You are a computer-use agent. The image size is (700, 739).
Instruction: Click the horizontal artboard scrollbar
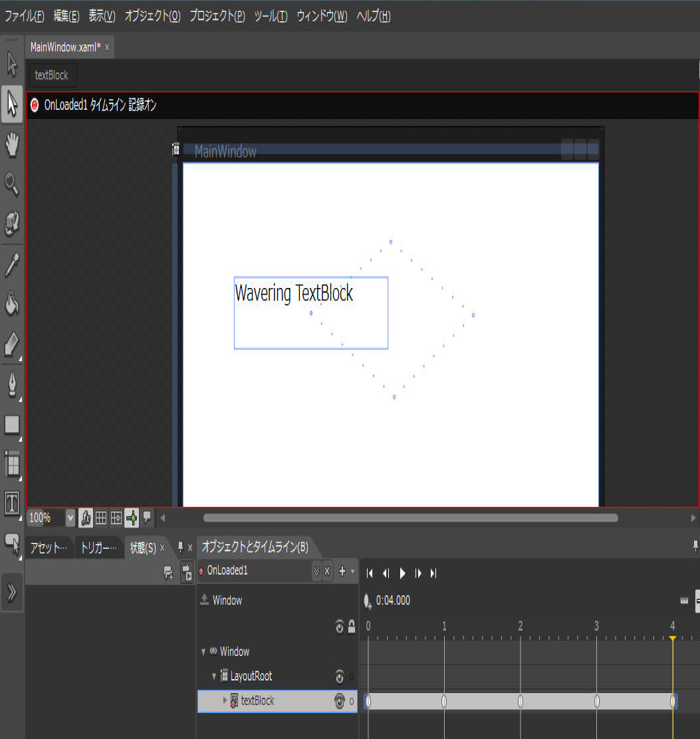coord(410,517)
